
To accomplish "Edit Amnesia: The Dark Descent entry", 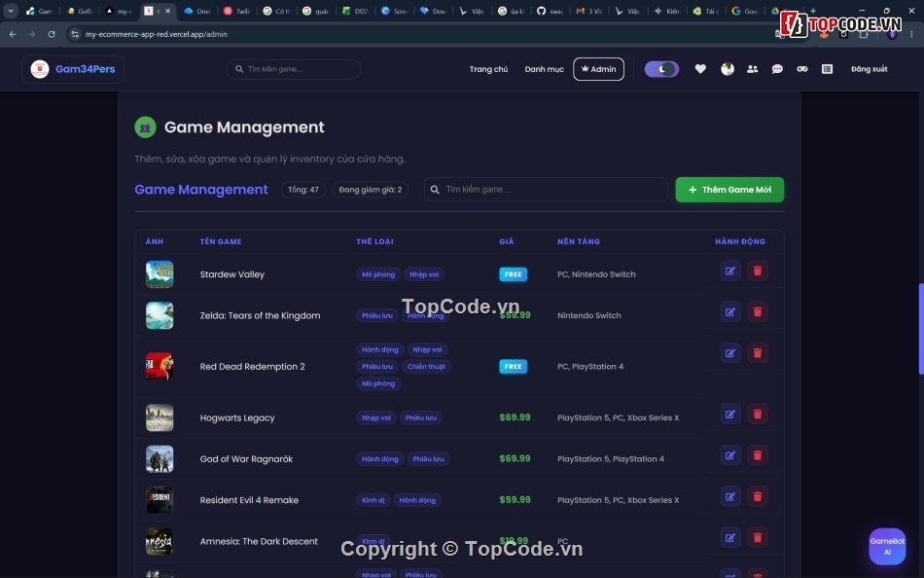I will 730,538.
